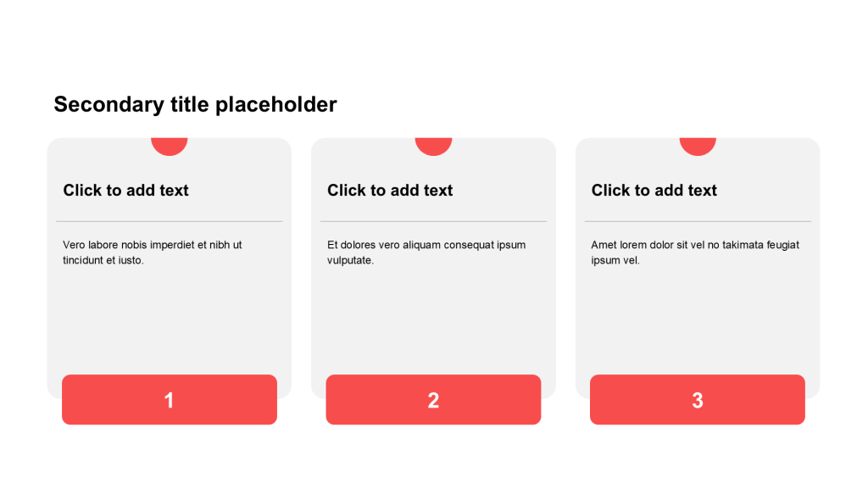
Task: Select the "Vero labore nobis imperdiet" paragraph
Action: pyautogui.click(x=153, y=252)
